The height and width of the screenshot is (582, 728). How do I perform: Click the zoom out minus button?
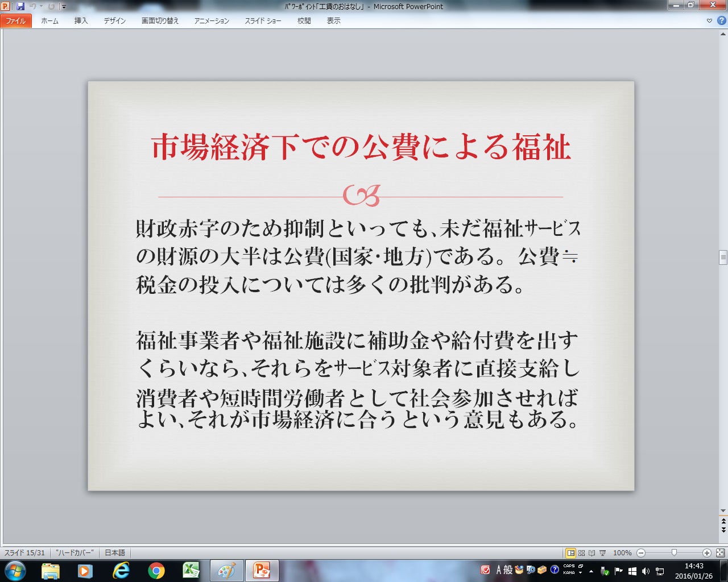pyautogui.click(x=641, y=552)
